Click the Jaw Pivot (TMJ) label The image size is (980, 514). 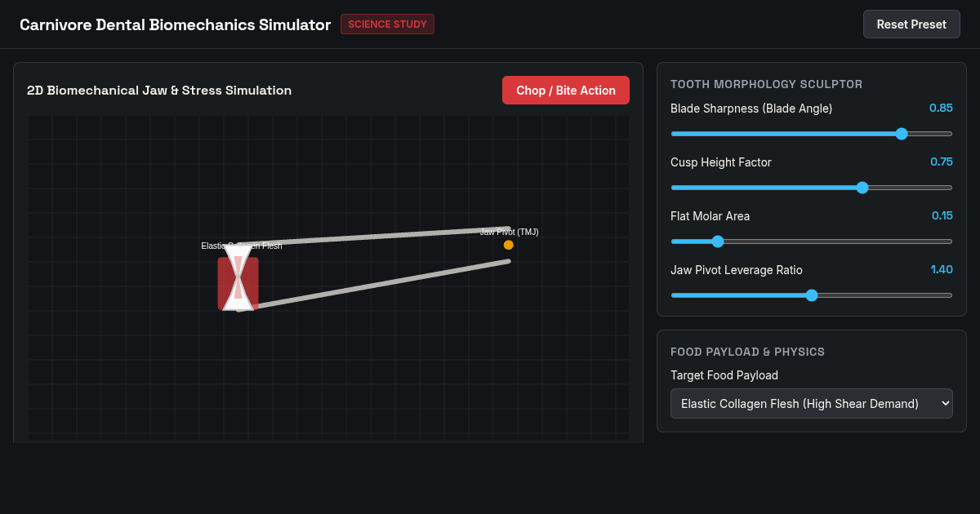pos(509,233)
